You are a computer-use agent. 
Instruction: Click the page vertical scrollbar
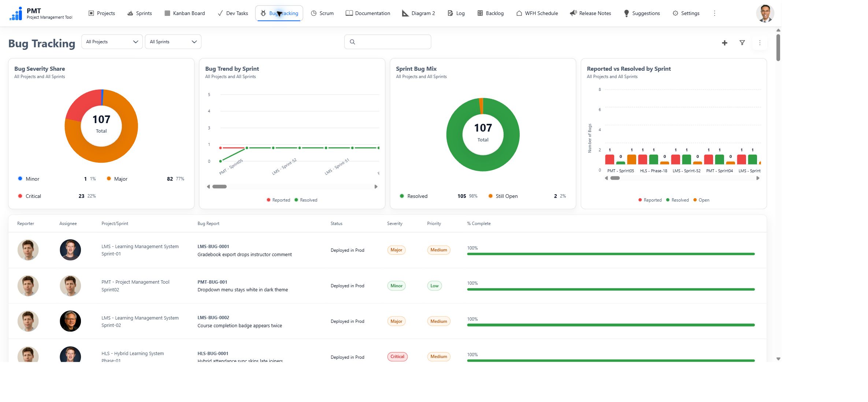click(x=778, y=48)
